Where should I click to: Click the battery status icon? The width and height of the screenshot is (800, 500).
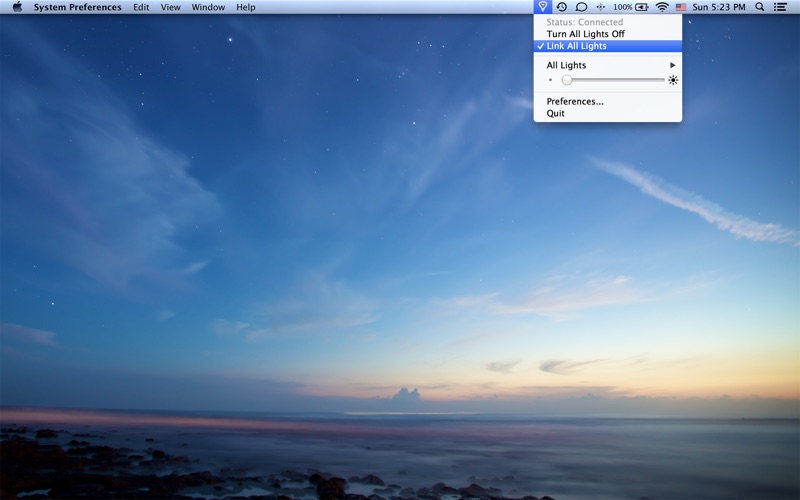[642, 7]
